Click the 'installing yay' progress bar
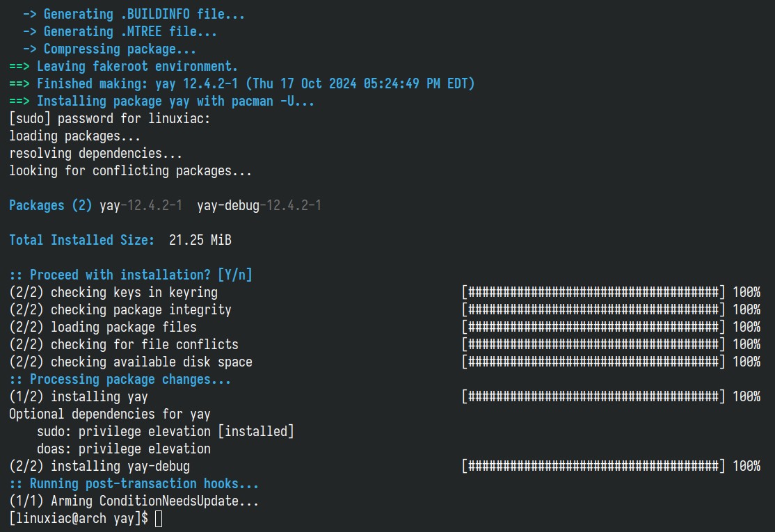This screenshot has height=532, width=775. click(593, 396)
